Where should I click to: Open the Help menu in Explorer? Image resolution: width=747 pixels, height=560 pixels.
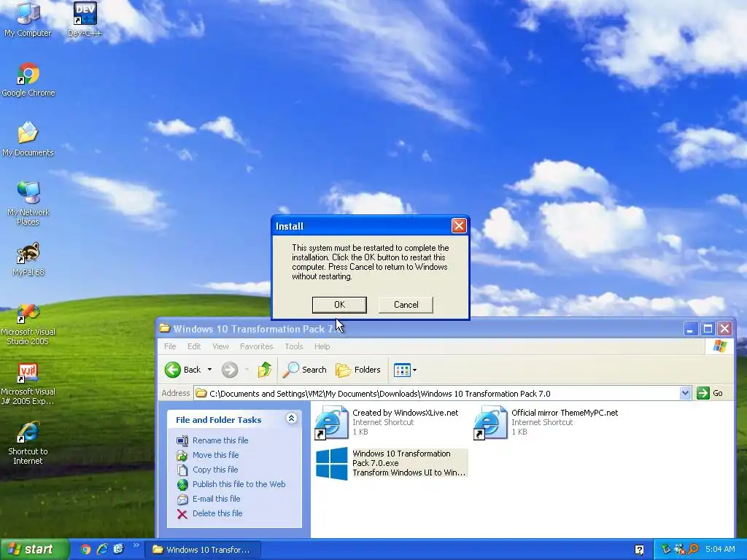pyautogui.click(x=322, y=346)
